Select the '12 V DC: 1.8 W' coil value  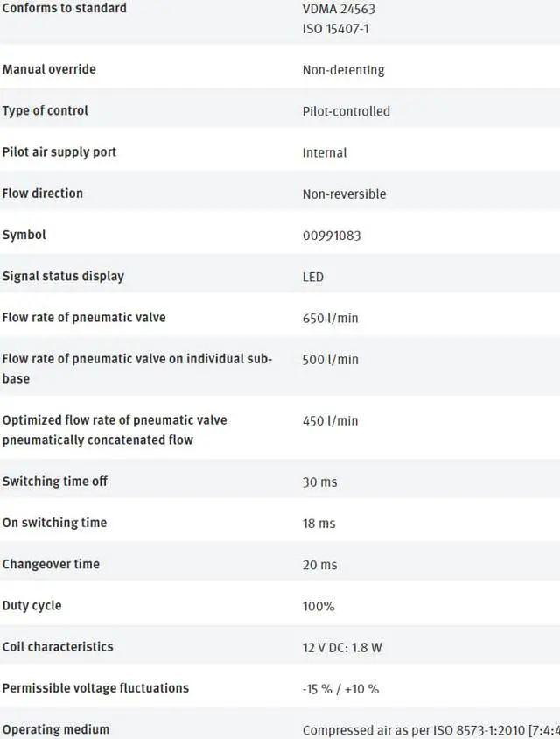click(x=342, y=648)
